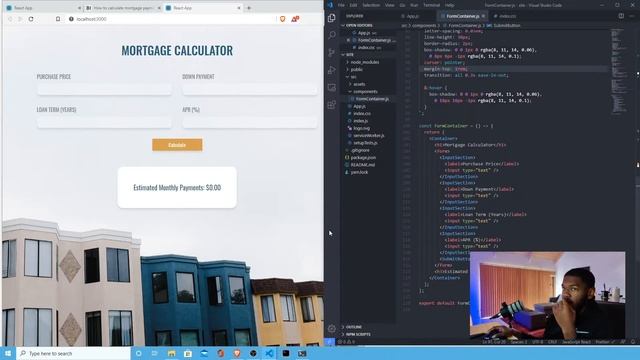Viewport: 640px width, 360px height.
Task: Open the black terminal app on taskbar
Action: [286, 353]
